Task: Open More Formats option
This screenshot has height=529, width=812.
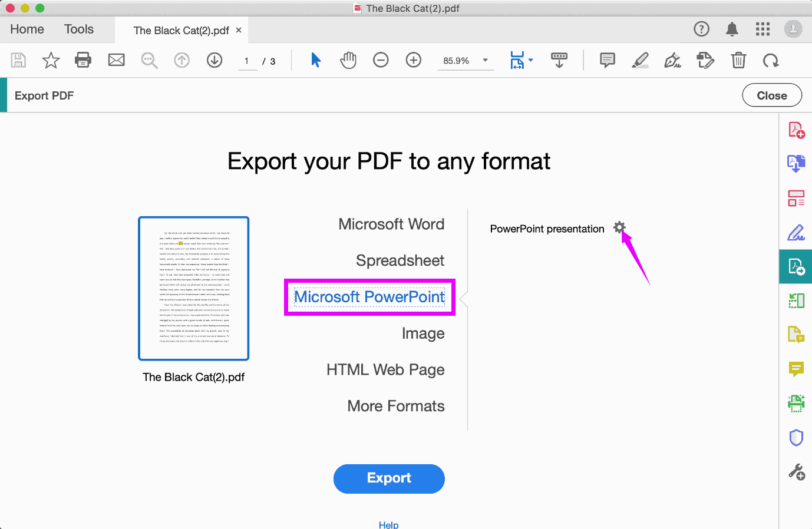Action: (x=396, y=406)
